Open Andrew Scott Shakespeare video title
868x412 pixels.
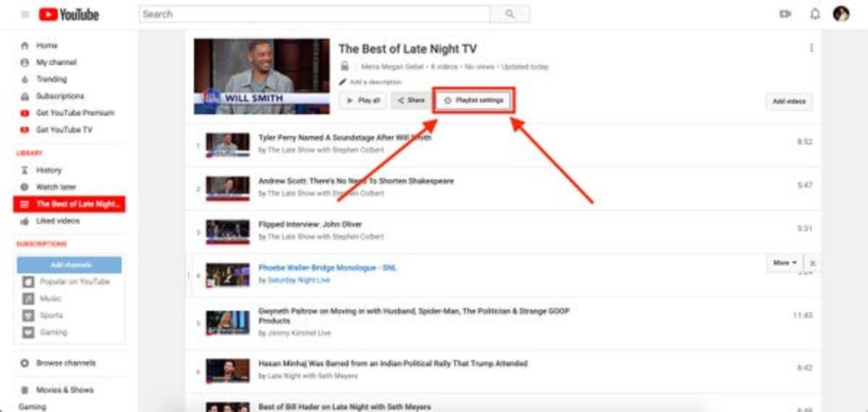point(357,181)
